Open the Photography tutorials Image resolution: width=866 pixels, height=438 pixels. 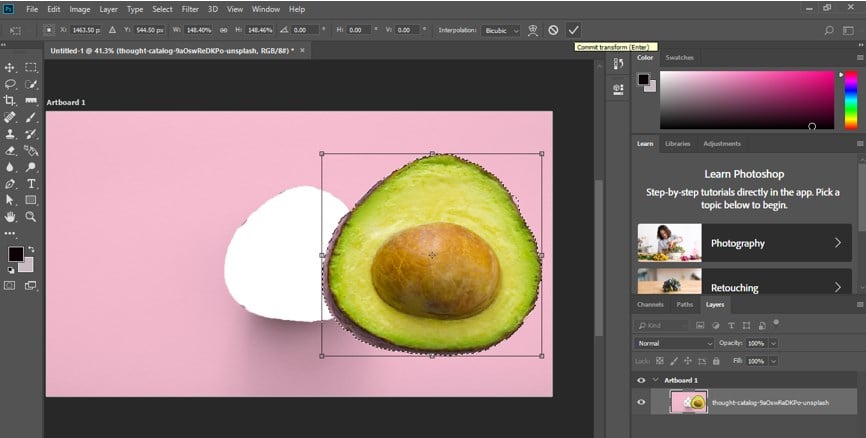pos(744,242)
